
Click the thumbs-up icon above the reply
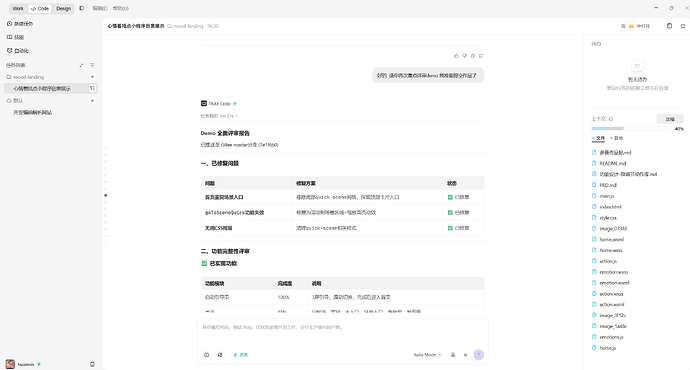(456, 56)
